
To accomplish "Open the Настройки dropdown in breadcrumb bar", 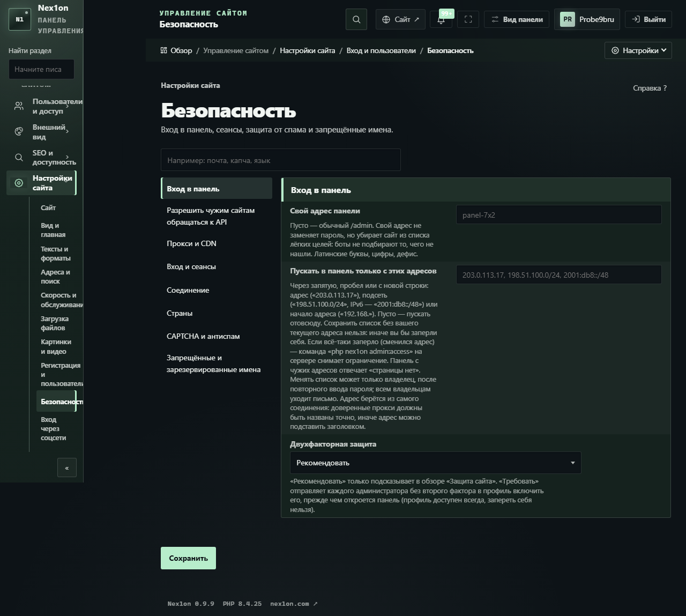I will [638, 50].
